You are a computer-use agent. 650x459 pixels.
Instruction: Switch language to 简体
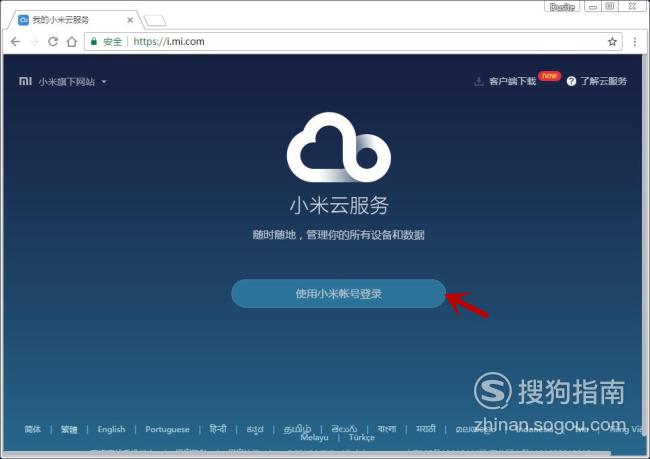[32, 429]
